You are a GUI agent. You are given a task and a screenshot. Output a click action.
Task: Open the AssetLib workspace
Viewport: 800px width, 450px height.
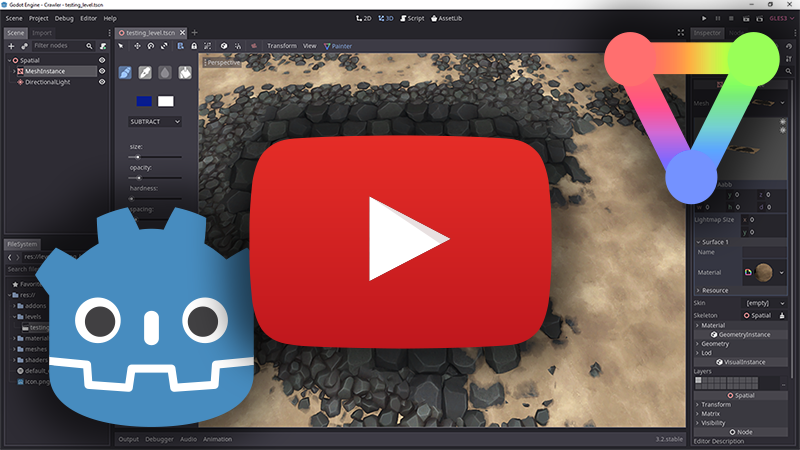[x=446, y=18]
